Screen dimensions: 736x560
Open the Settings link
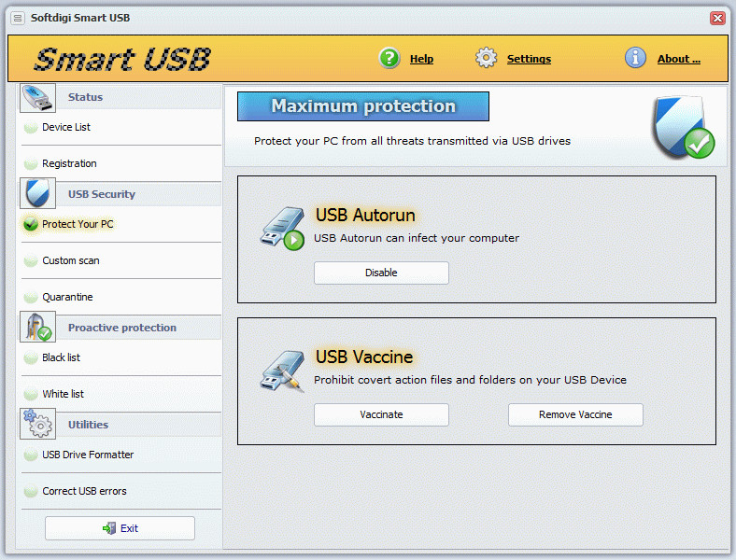click(529, 59)
